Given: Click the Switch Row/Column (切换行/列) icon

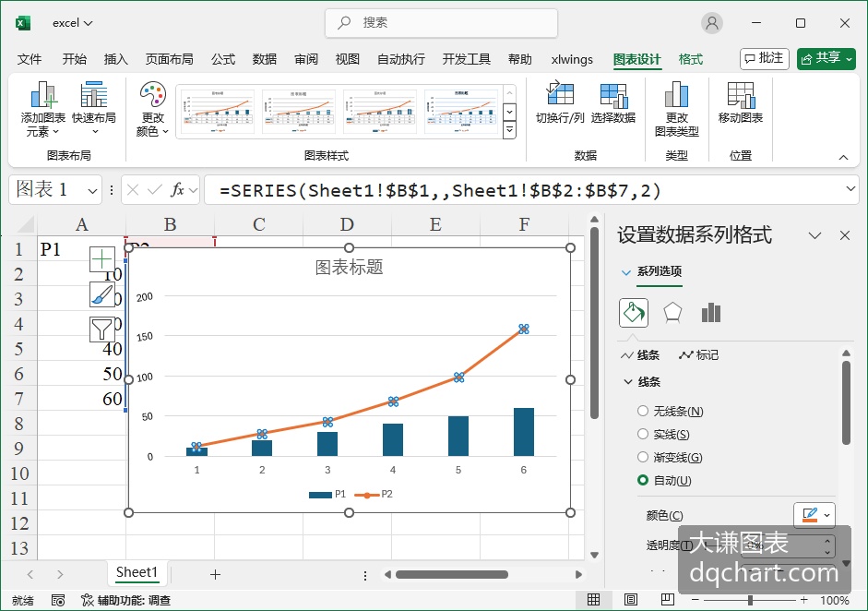Looking at the screenshot, I should coord(560,93).
